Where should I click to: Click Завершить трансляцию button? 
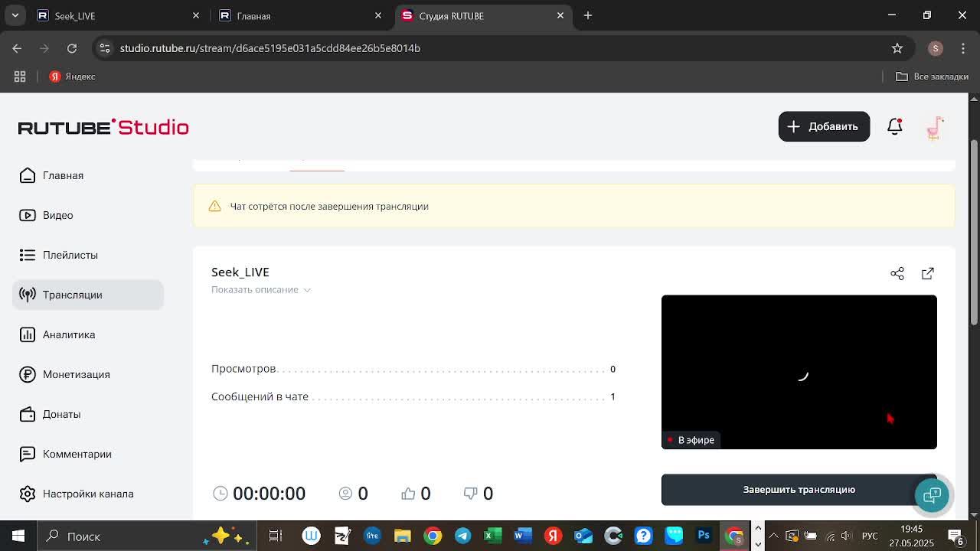799,490
